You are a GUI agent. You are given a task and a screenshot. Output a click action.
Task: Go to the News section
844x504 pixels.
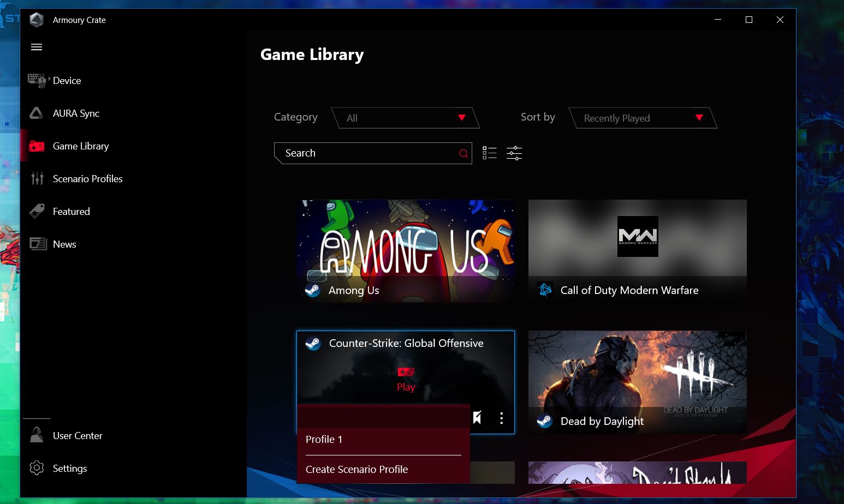coord(64,244)
